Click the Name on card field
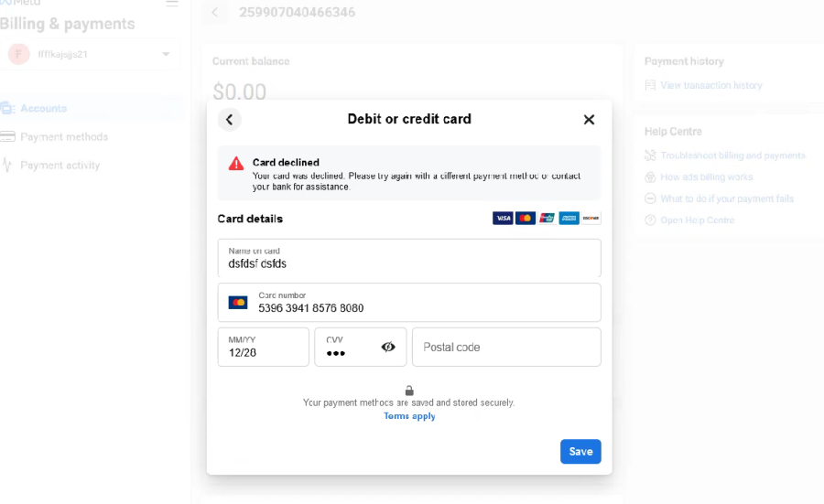 pyautogui.click(x=409, y=258)
